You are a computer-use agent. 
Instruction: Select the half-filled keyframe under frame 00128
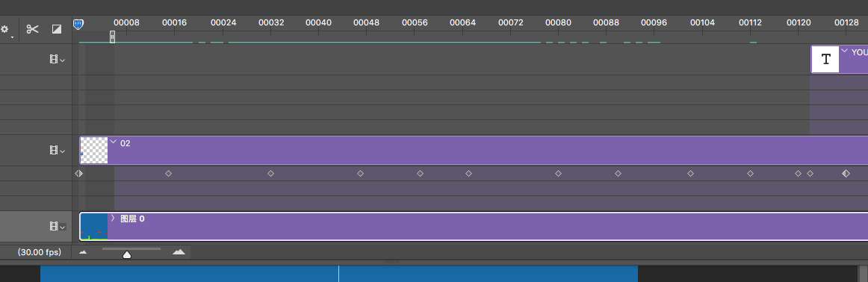tap(846, 173)
